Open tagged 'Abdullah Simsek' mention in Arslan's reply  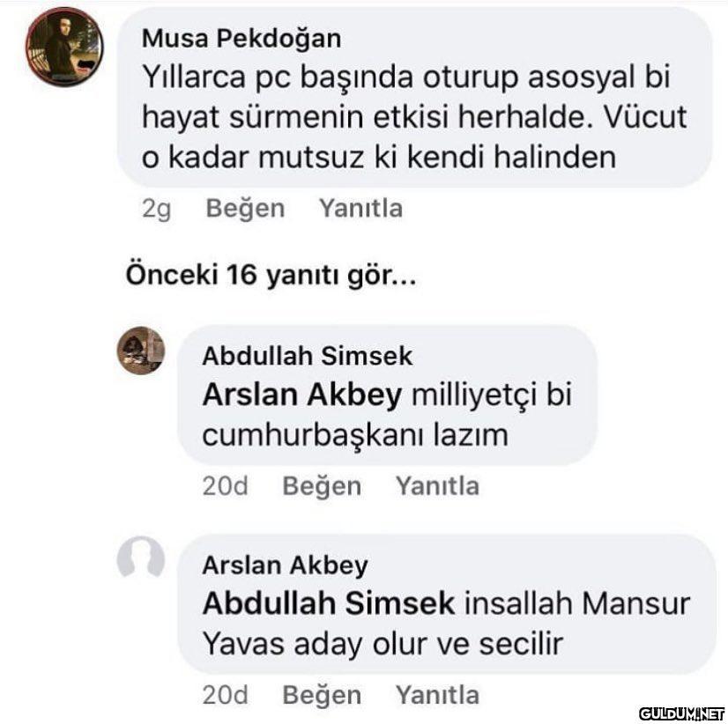pos(329,603)
